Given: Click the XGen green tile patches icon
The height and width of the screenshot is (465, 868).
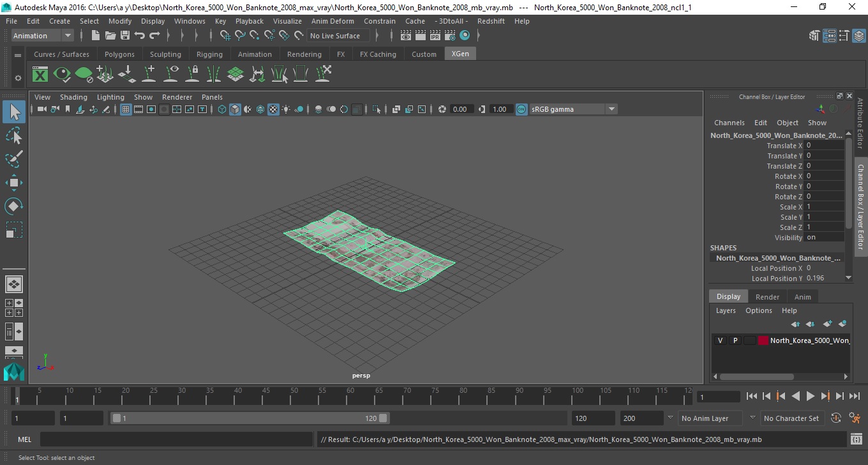Looking at the screenshot, I should (x=236, y=75).
